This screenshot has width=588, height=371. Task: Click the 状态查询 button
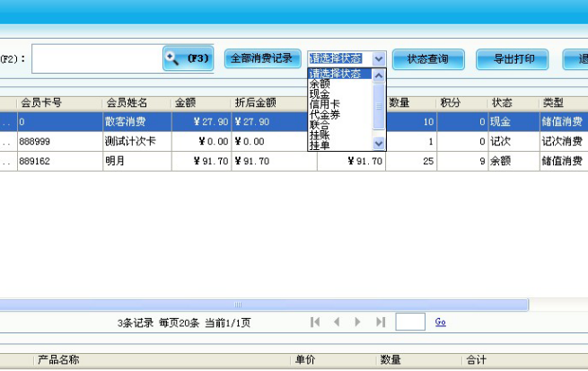(x=428, y=59)
